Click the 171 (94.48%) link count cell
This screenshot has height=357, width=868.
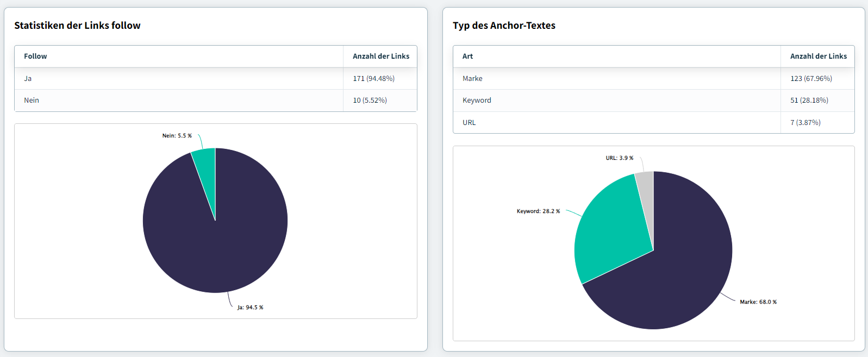373,79
